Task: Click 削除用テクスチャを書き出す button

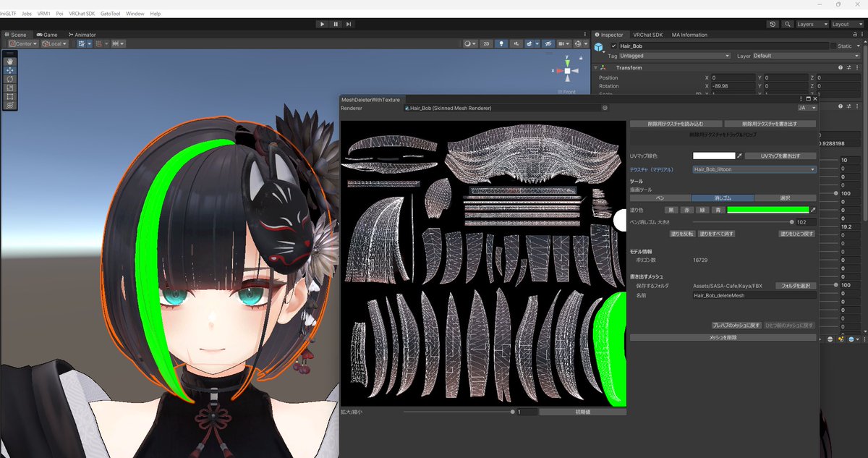Action: coord(770,124)
